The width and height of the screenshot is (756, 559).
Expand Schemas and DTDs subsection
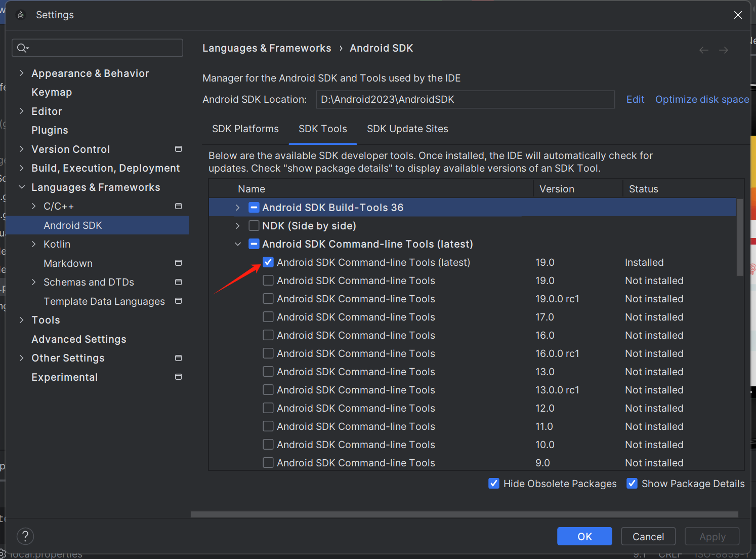(33, 282)
